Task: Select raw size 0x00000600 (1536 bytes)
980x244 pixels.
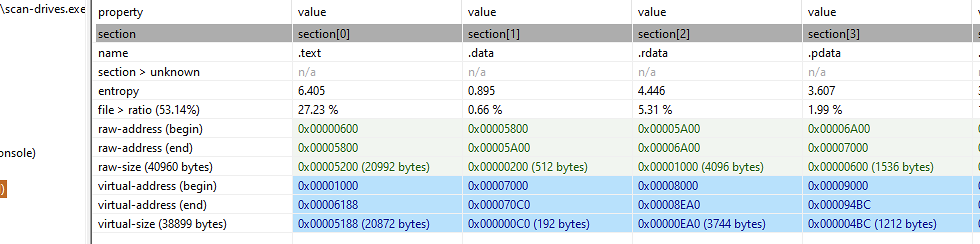Action: coord(870,167)
